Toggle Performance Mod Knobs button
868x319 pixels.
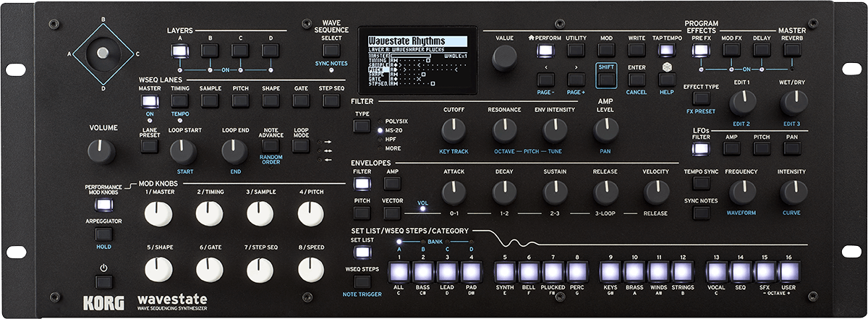pos(103,203)
